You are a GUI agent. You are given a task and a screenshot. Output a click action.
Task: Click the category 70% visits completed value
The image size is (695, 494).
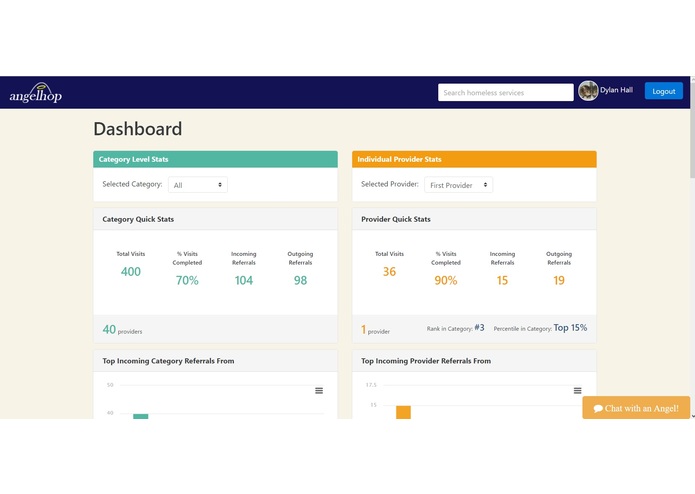[x=187, y=280]
